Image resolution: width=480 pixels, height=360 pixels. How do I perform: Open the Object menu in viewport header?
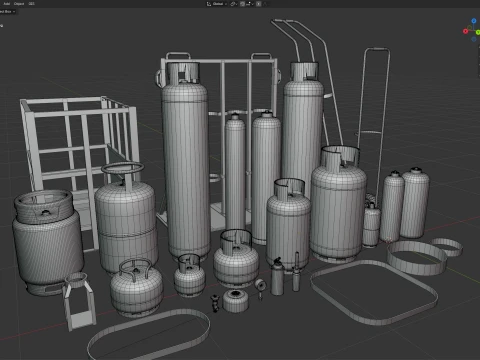pyautogui.click(x=19, y=4)
